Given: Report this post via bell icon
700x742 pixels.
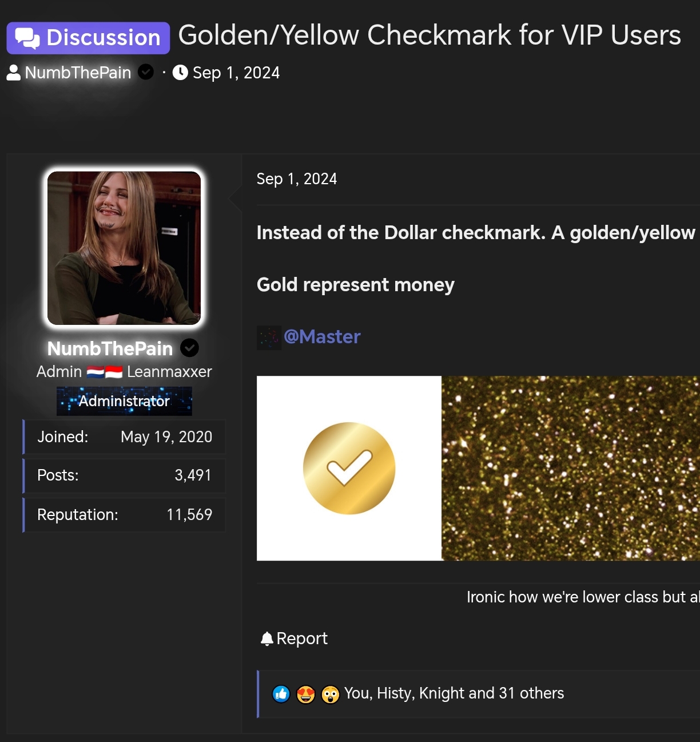Looking at the screenshot, I should click(x=294, y=638).
